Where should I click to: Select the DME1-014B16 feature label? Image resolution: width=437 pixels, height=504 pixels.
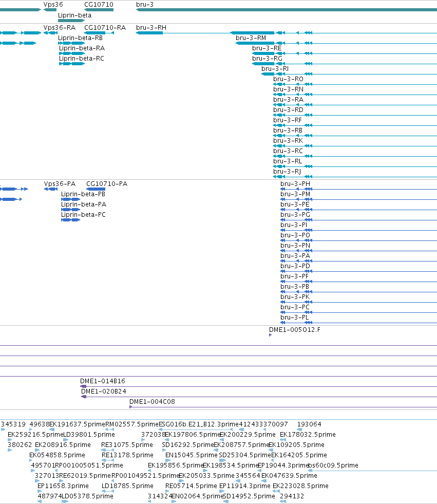coord(103,381)
